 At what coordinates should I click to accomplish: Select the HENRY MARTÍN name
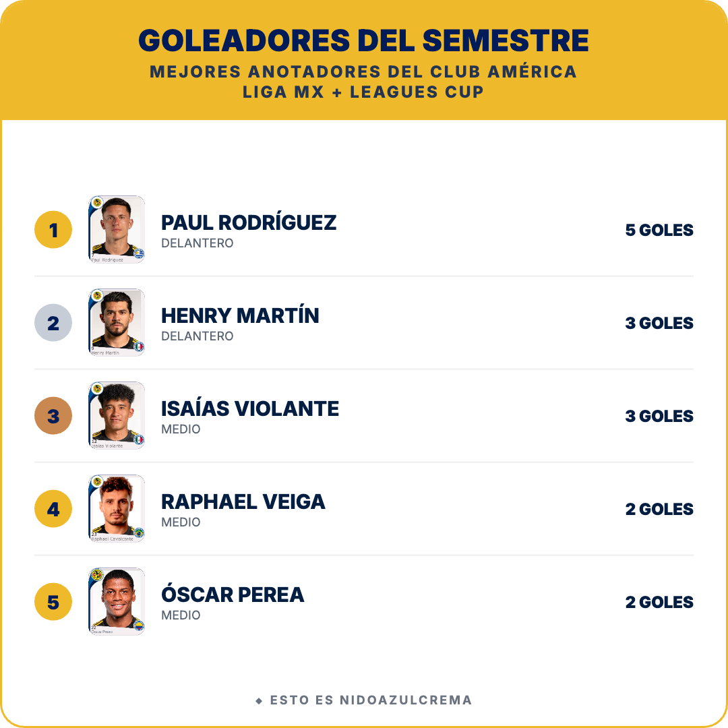click(240, 315)
